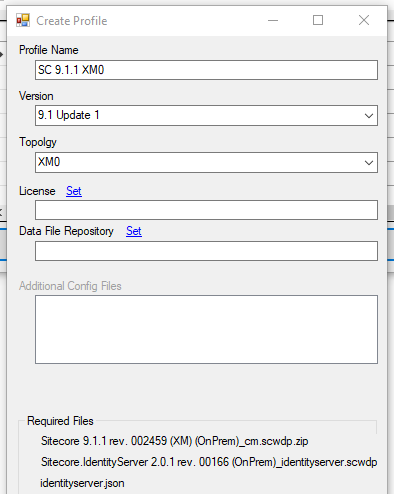Click the License path input field
Viewport: 394px width, 494px height.
click(x=206, y=210)
